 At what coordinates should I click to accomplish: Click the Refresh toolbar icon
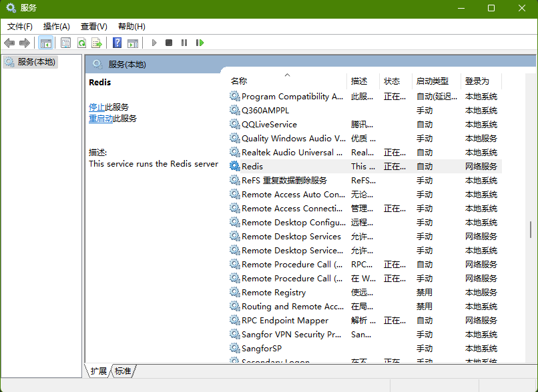click(81, 43)
